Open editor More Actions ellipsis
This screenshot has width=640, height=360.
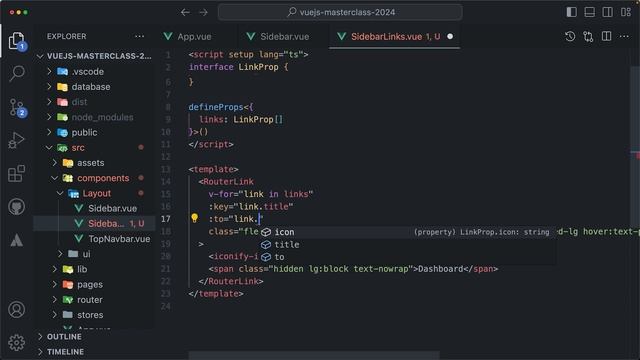pos(624,36)
